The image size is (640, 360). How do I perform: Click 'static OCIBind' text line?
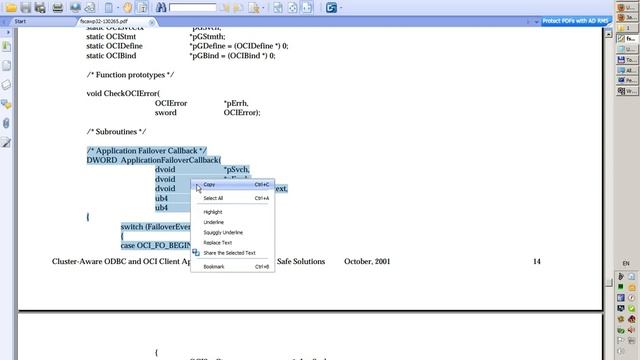pyautogui.click(x=111, y=56)
